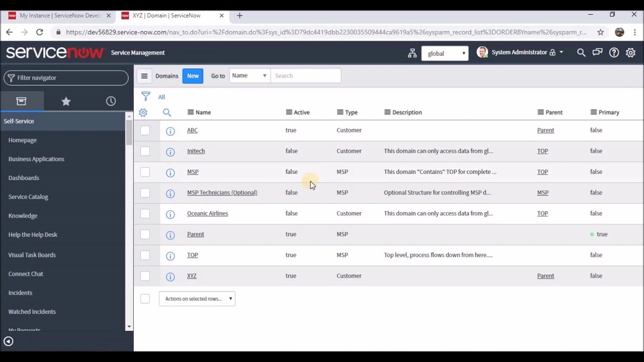Click the Search input field above the list
644x362 pixels.
coord(306,75)
